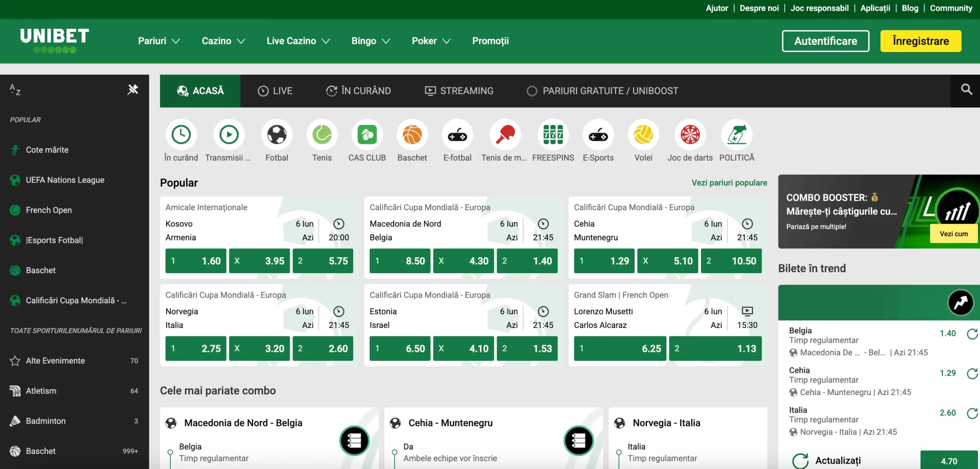Open the Transmisii play icon
Viewport: 980px width, 469px height.
click(x=229, y=134)
